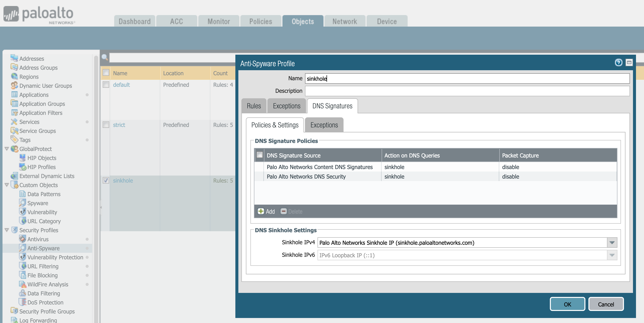This screenshot has width=644, height=323.
Task: Click the Add button under DNS Signature Policies
Action: tap(266, 211)
